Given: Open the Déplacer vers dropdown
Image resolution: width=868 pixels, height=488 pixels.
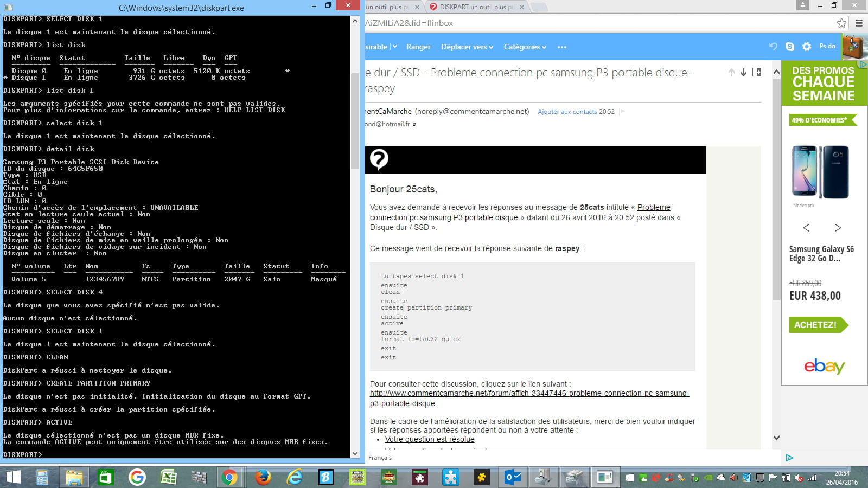Looking at the screenshot, I should click(x=467, y=47).
